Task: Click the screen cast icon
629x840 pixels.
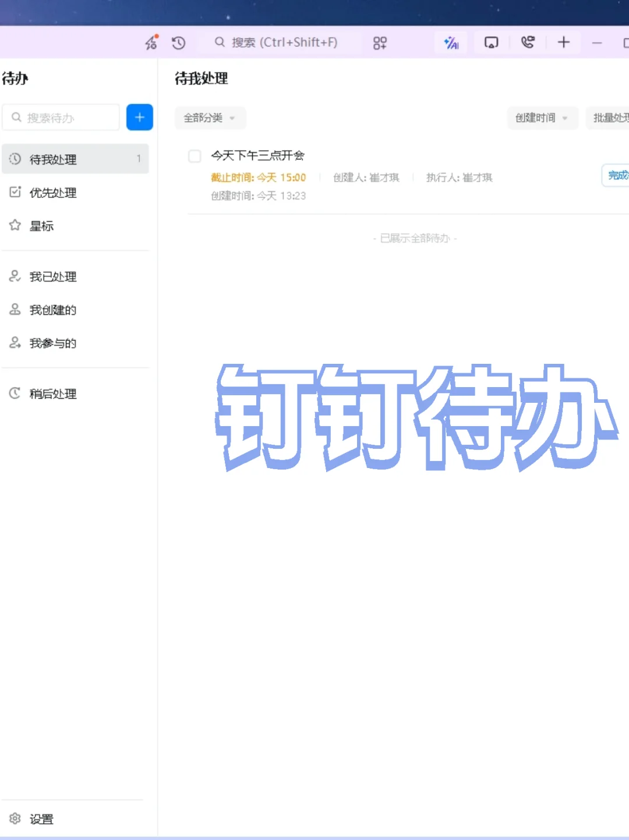Action: click(491, 42)
